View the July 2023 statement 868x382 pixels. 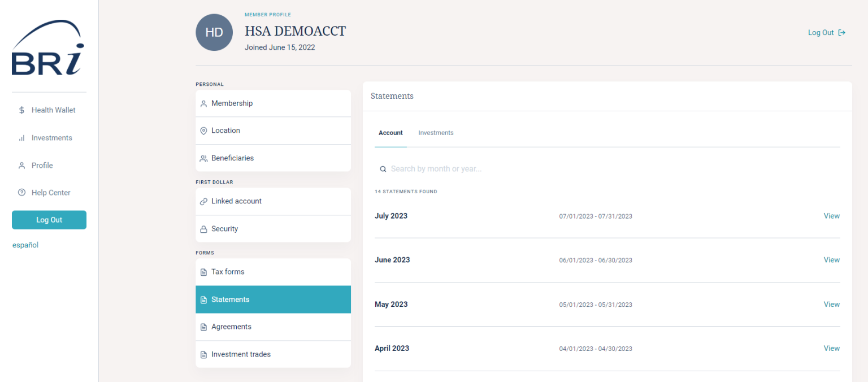[x=831, y=216]
